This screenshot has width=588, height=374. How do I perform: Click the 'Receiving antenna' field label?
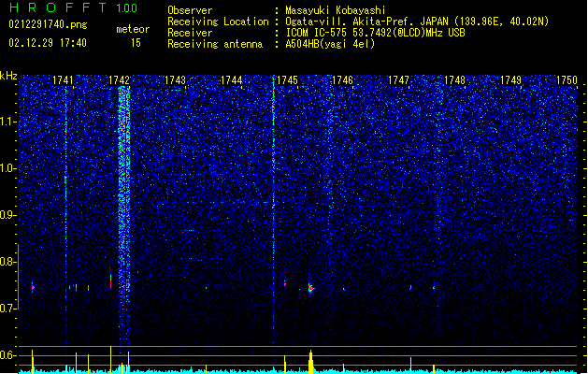pos(215,44)
